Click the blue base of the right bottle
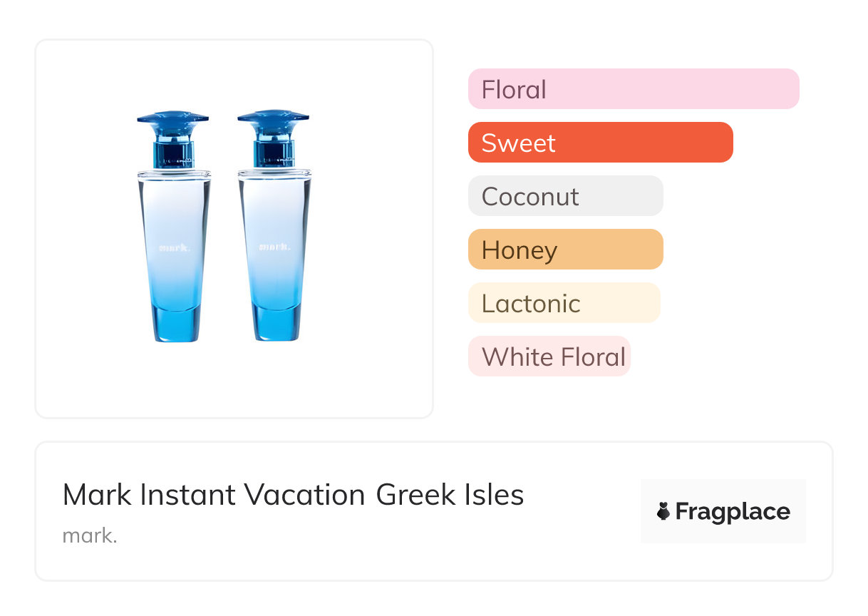 [x=274, y=324]
